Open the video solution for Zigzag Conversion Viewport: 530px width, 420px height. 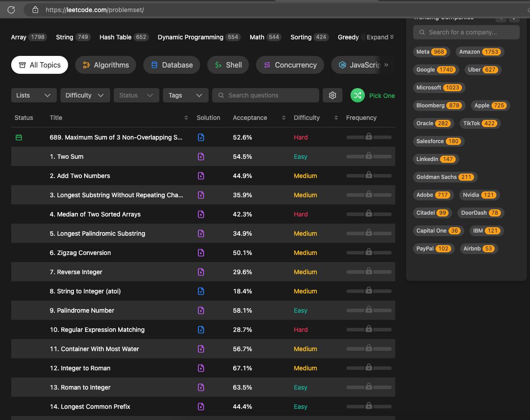pos(201,253)
